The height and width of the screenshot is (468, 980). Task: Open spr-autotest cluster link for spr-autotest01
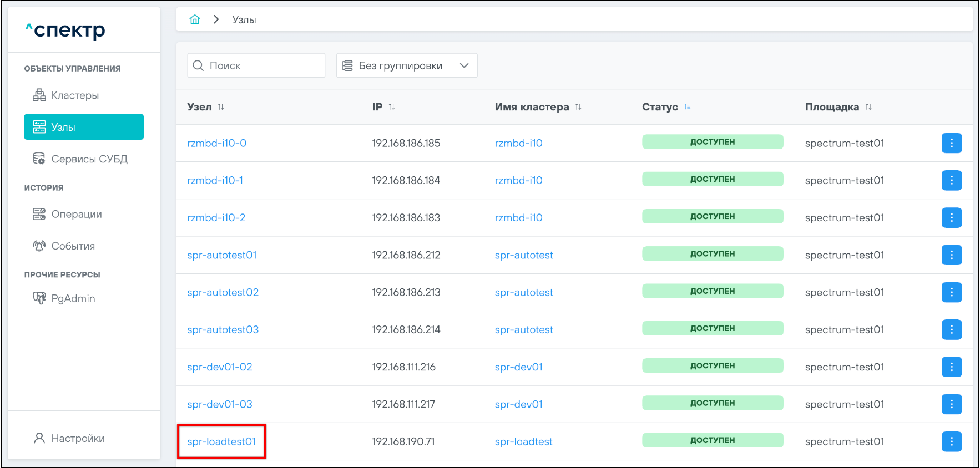(524, 255)
